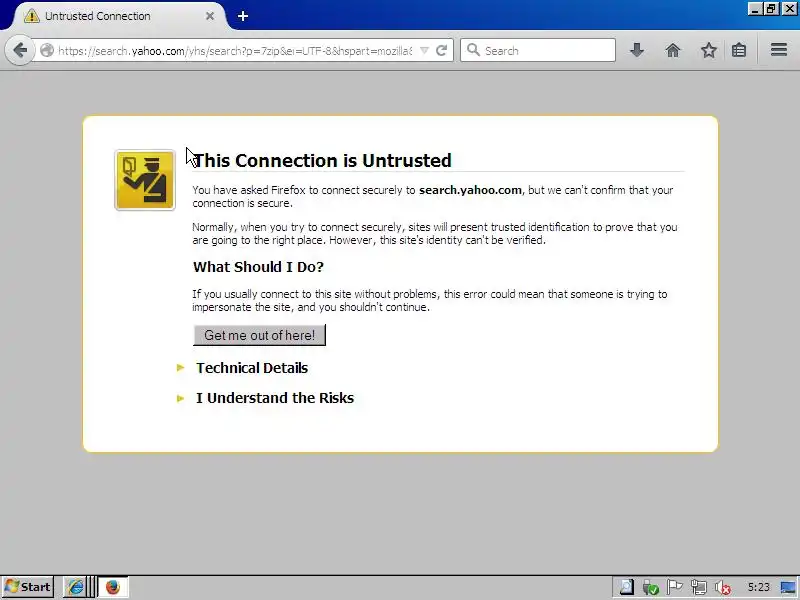Click the magnifier icon in search box

tap(473, 50)
